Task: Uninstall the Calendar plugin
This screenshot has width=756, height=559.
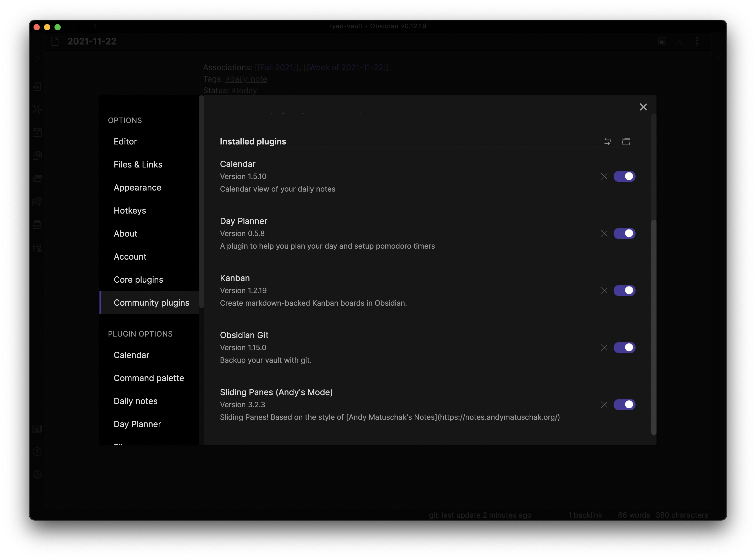Action: pyautogui.click(x=604, y=176)
